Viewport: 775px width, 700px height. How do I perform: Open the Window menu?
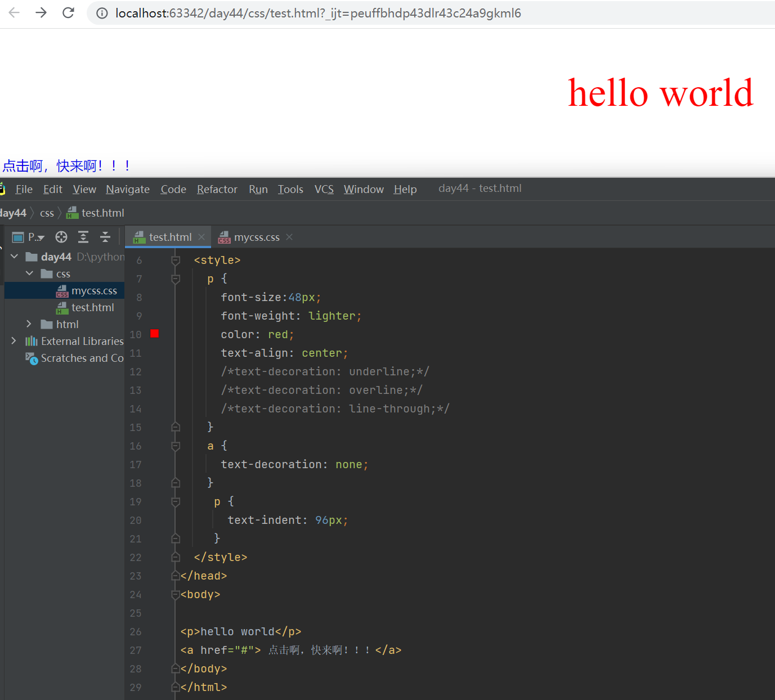pos(364,189)
